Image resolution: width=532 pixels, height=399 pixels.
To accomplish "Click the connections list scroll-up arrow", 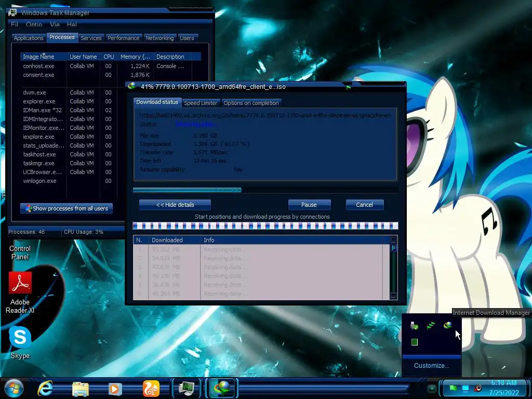I will point(393,240).
